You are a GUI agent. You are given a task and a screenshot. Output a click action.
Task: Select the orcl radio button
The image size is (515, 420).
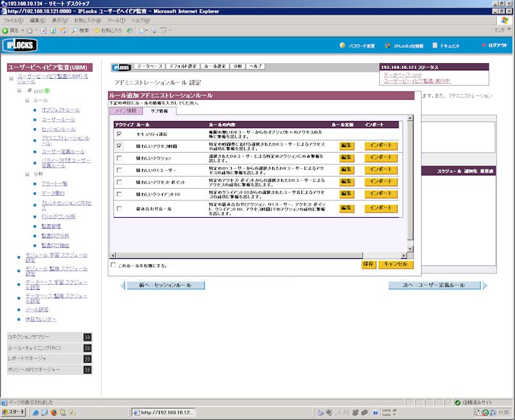click(30, 90)
